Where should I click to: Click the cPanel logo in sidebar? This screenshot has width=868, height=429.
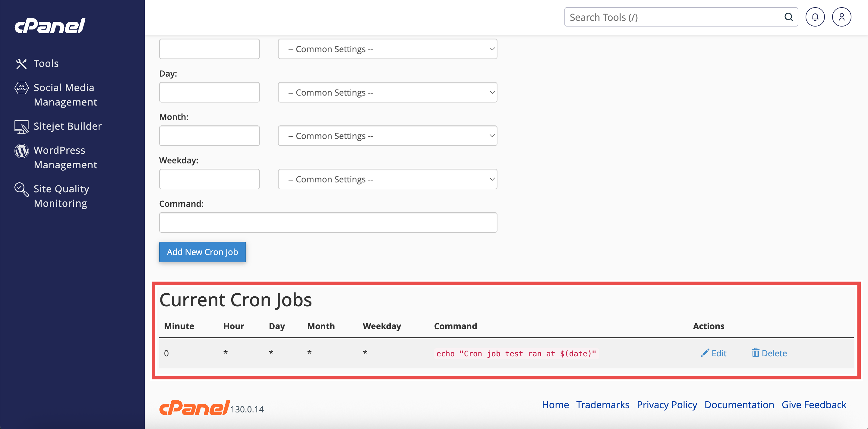[x=50, y=26]
